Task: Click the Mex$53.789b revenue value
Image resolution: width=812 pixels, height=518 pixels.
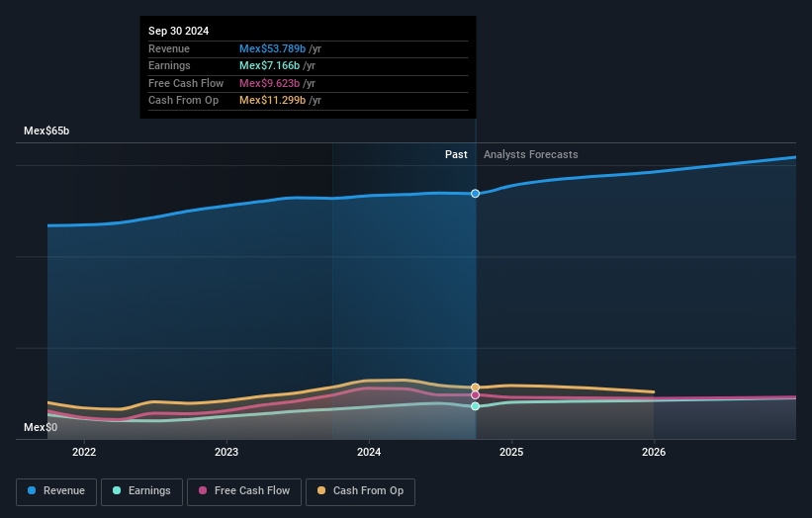Action: pos(272,48)
